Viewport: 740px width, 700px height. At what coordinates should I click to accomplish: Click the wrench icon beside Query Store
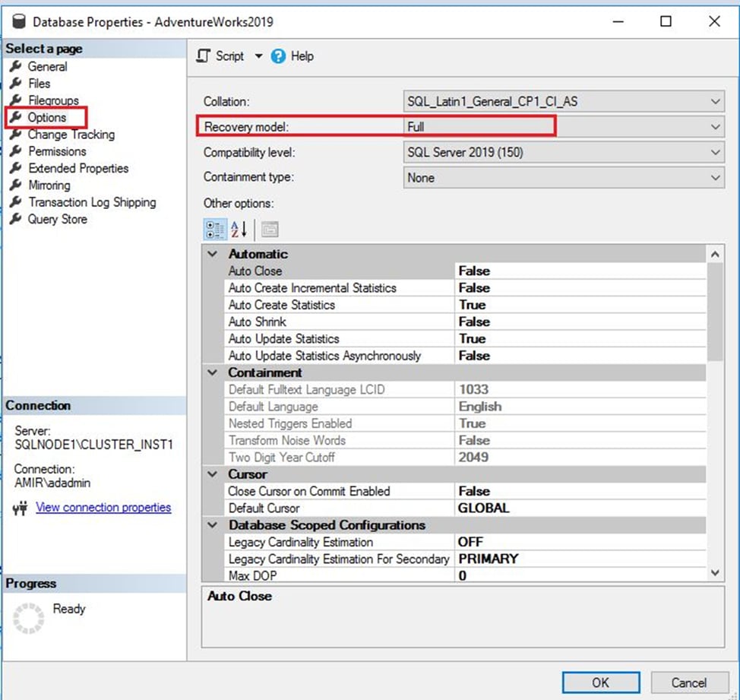pyautogui.click(x=17, y=220)
